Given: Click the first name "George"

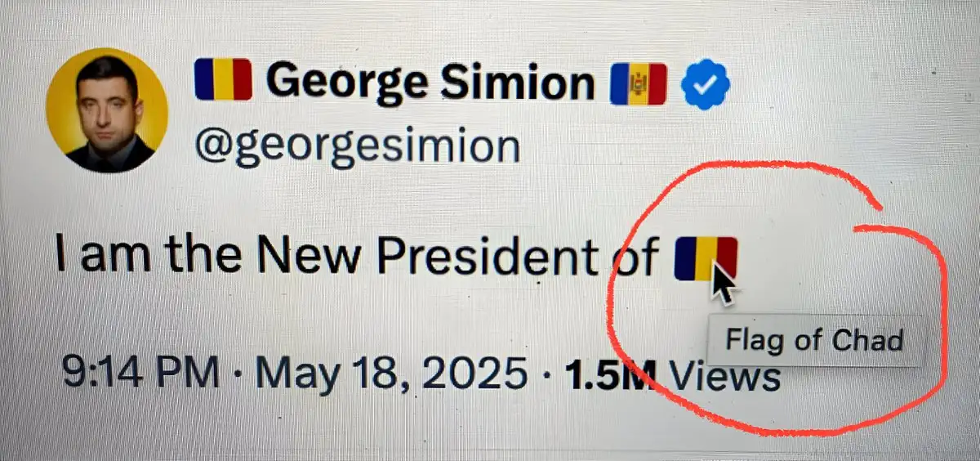Looking at the screenshot, I should pos(343,83).
